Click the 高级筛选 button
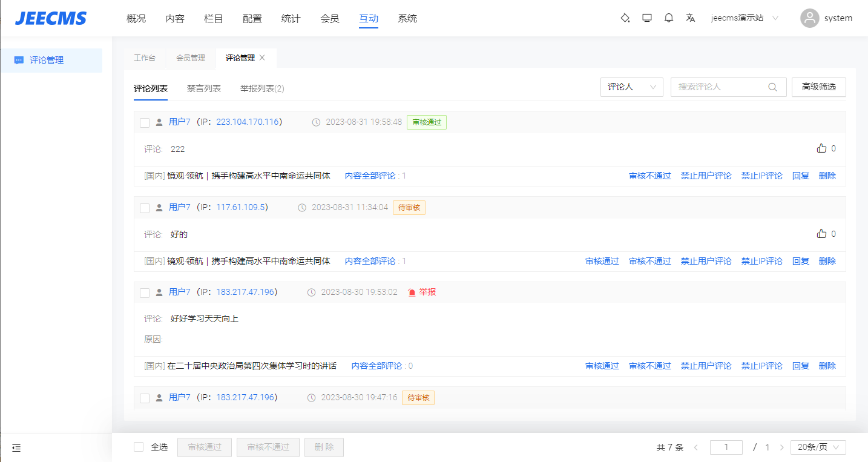This screenshot has width=868, height=462. click(818, 87)
